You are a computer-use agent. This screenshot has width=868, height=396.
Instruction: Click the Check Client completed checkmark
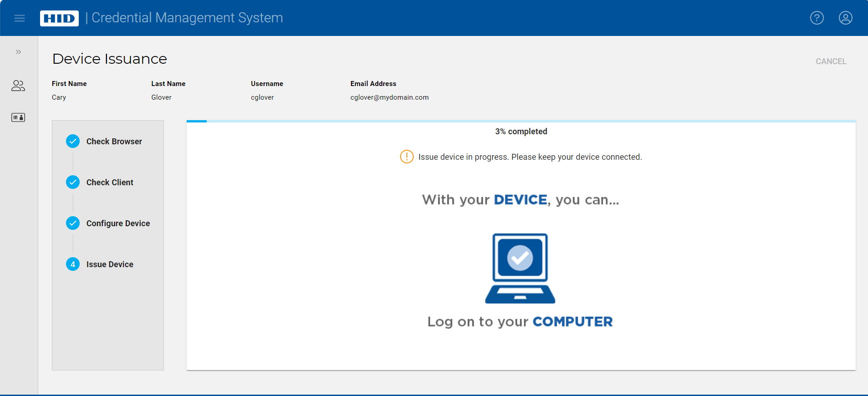[x=73, y=183]
